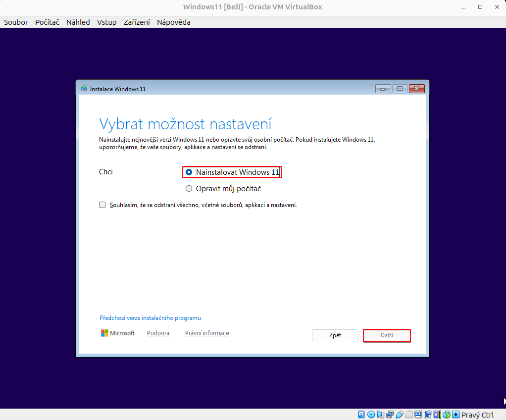Open the Soubor menu
The height and width of the screenshot is (420, 506).
[15, 22]
